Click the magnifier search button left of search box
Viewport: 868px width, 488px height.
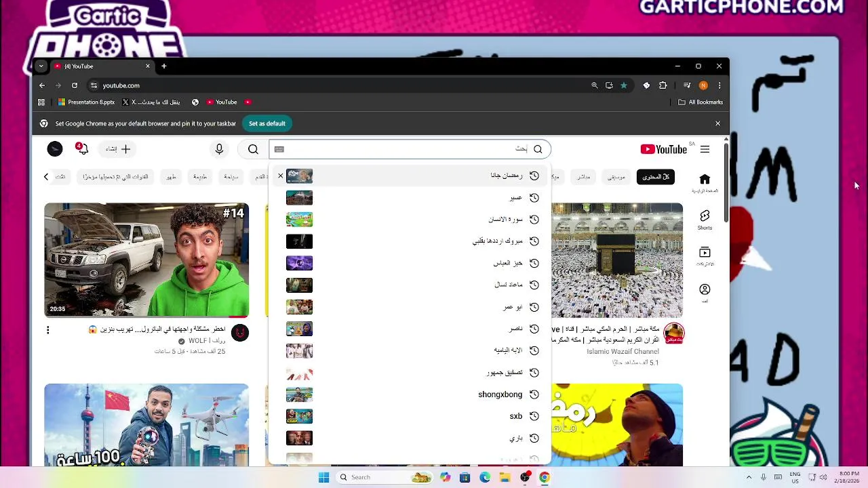[253, 149]
